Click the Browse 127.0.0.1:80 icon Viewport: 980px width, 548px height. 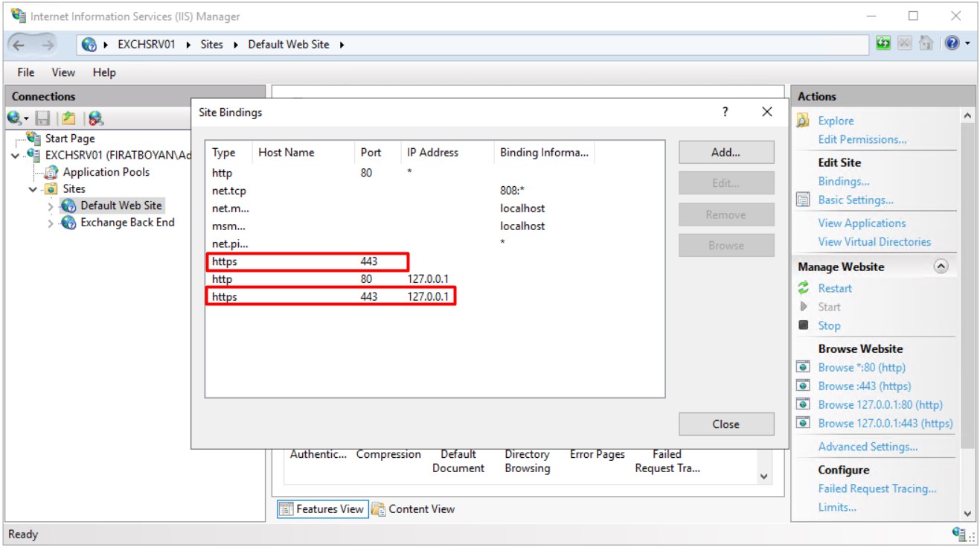(803, 404)
